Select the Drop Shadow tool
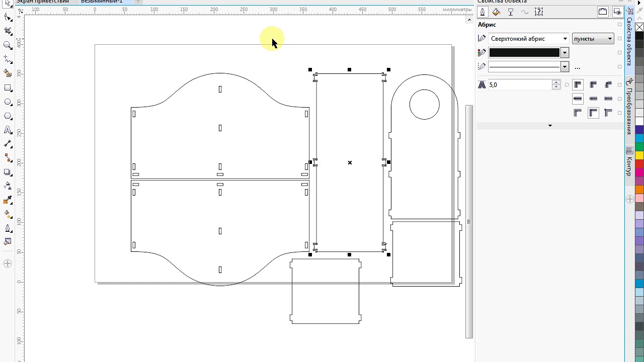The image size is (644, 362). click(8, 172)
